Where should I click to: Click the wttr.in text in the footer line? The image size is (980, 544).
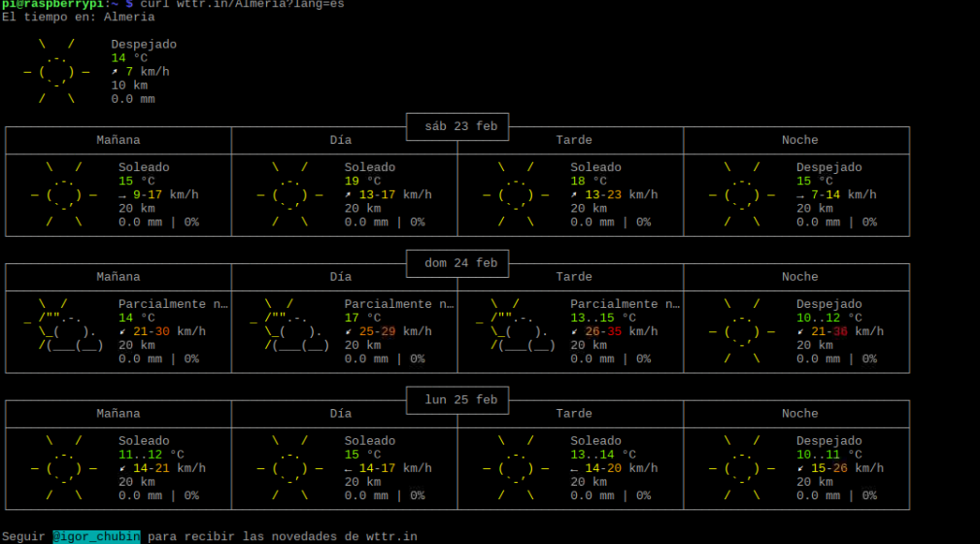click(x=391, y=536)
